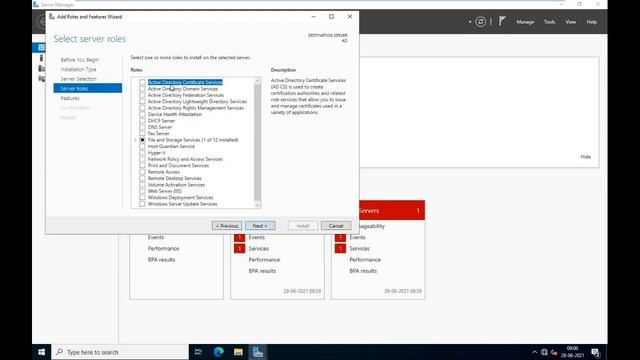Go to the Features step

[x=70, y=98]
